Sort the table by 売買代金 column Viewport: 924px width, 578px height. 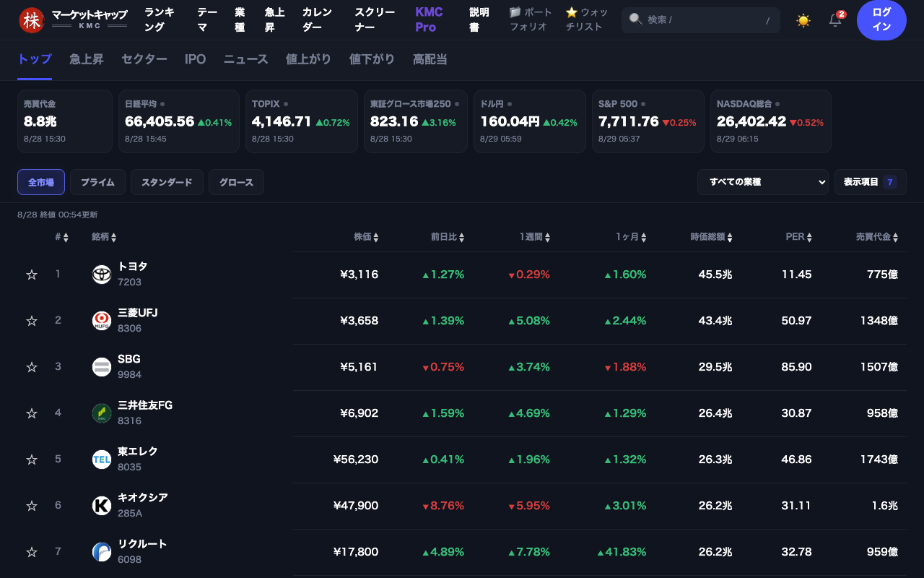pos(878,237)
